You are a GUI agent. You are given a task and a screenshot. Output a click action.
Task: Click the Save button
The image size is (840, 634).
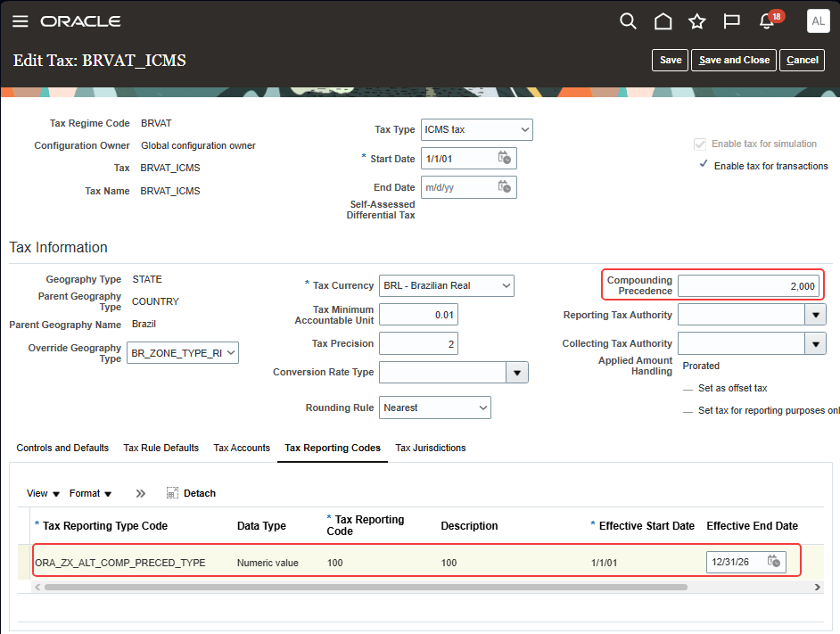pyautogui.click(x=671, y=60)
